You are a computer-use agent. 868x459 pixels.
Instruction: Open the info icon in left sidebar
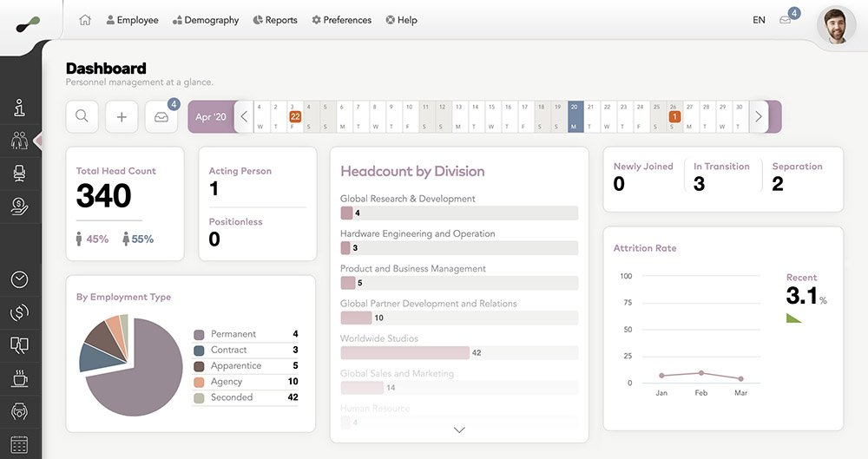pyautogui.click(x=20, y=108)
